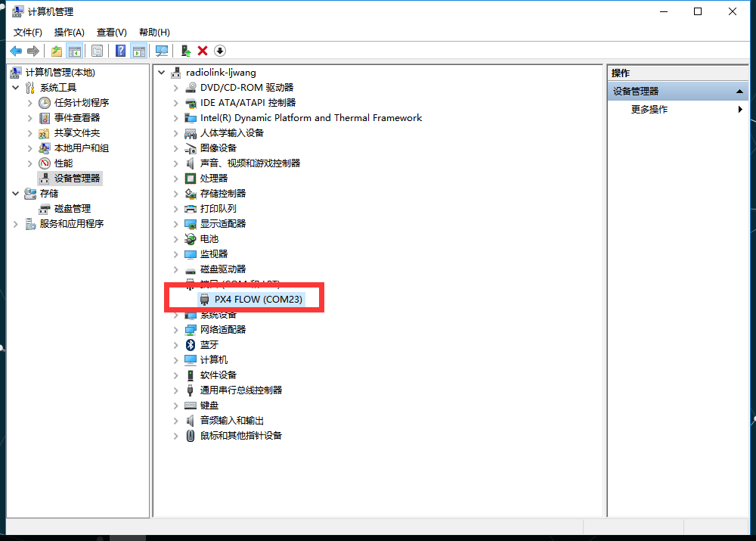Toggle the show/hide action pane button
Image resolution: width=756 pixels, height=541 pixels.
[x=138, y=51]
